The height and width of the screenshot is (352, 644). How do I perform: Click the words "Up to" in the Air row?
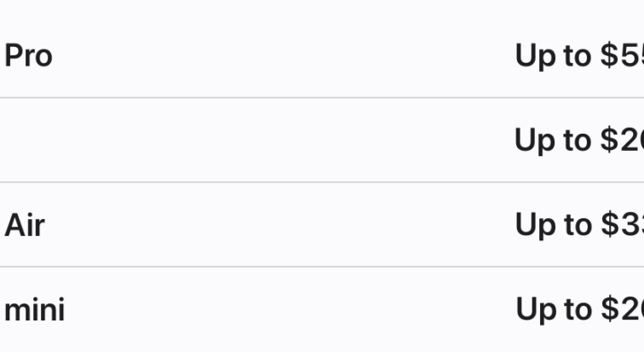coord(553,226)
